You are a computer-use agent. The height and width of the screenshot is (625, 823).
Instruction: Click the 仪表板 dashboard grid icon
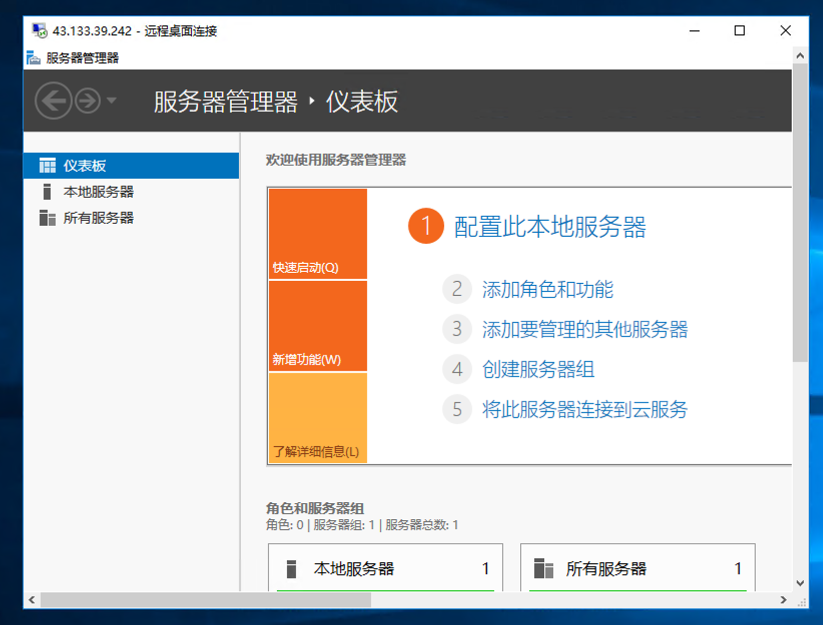47,166
